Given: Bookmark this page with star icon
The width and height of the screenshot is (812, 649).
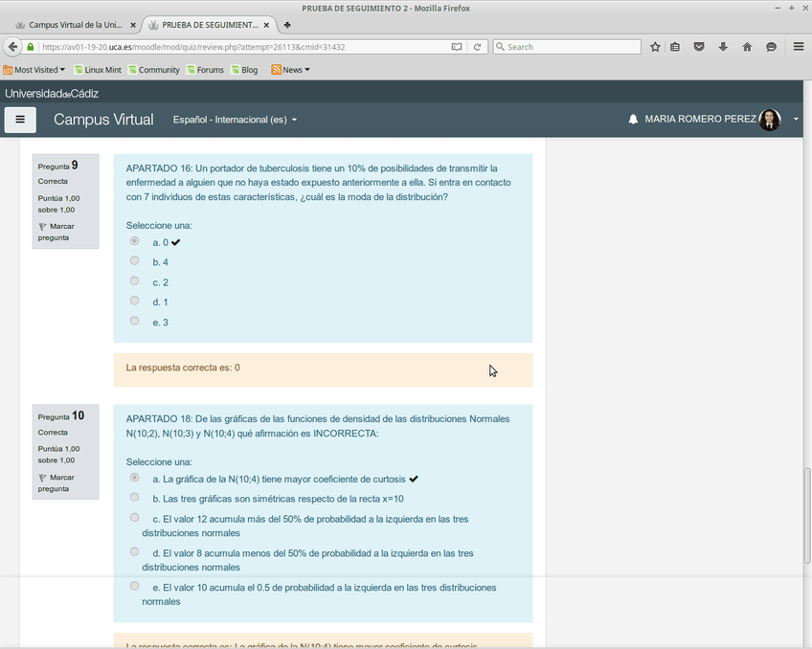Looking at the screenshot, I should tap(655, 47).
